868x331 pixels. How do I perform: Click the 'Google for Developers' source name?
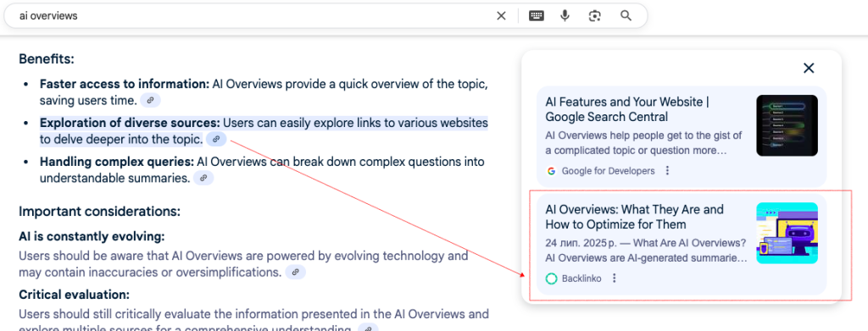pos(608,171)
